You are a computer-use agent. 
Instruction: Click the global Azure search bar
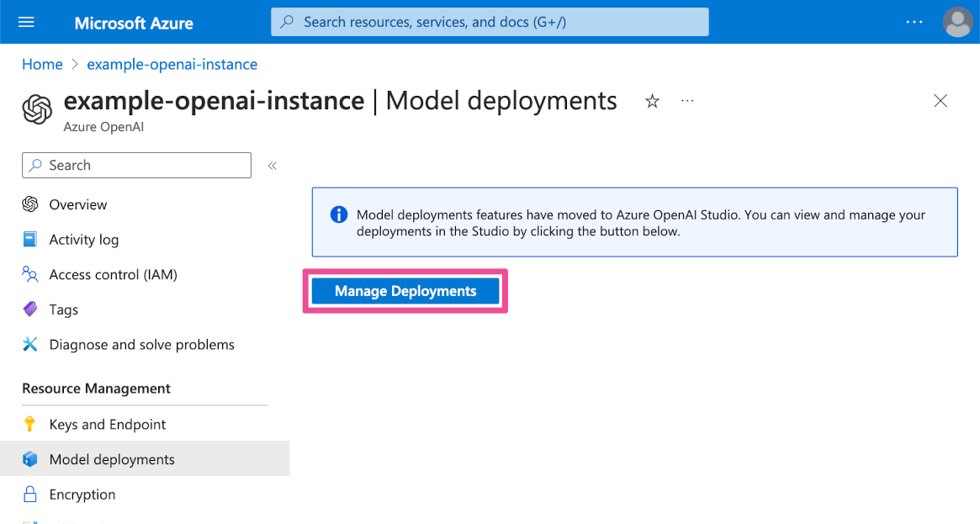[x=489, y=21]
